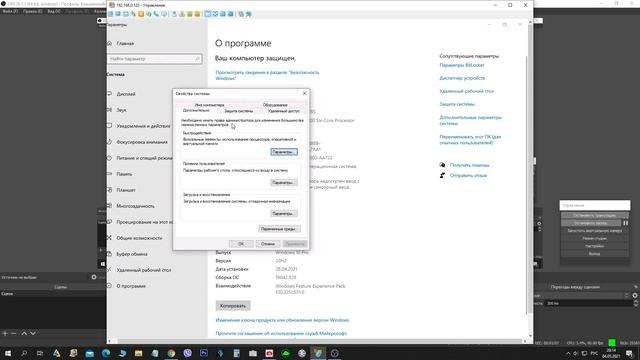Open the Имя компьютера tab
This screenshot has width=640, height=360.
point(209,105)
